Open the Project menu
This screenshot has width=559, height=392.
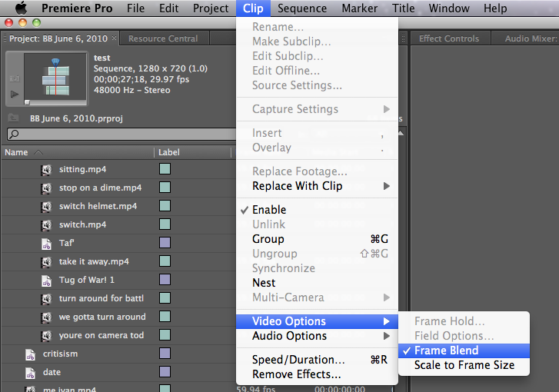pyautogui.click(x=211, y=8)
